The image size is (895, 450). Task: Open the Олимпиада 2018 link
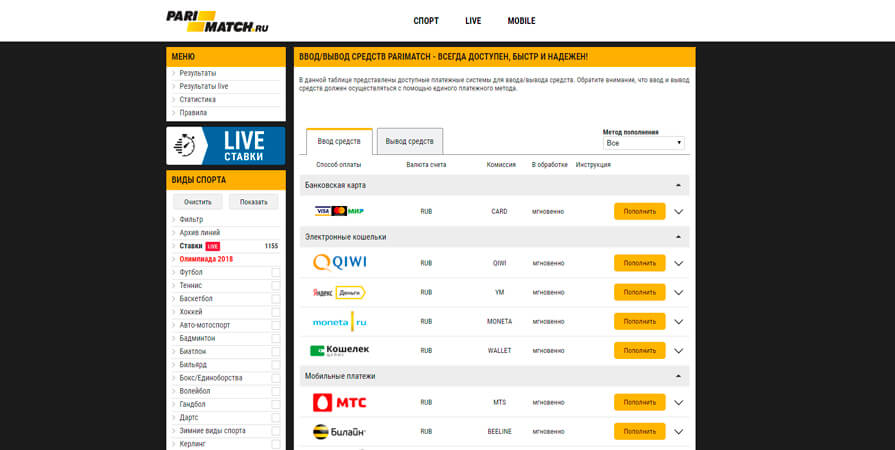(x=206, y=259)
